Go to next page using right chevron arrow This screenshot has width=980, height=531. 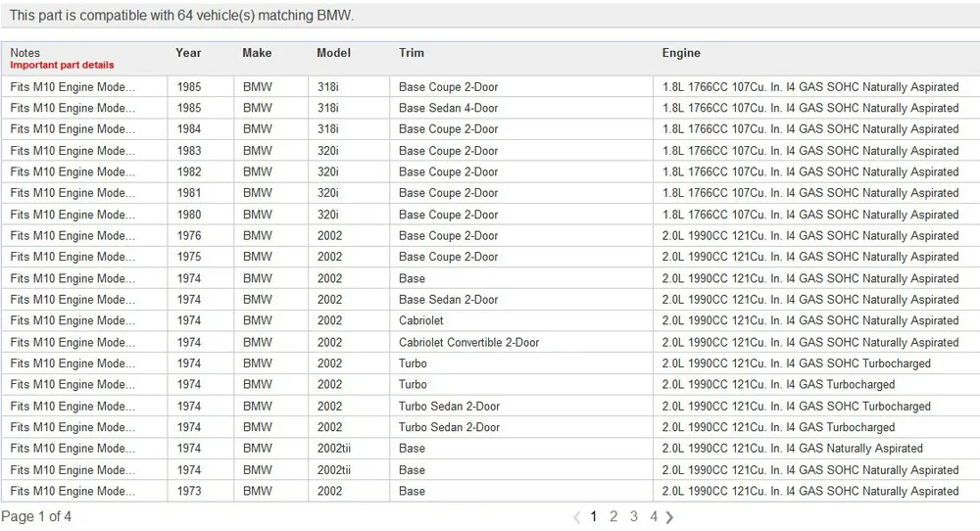tap(670, 517)
